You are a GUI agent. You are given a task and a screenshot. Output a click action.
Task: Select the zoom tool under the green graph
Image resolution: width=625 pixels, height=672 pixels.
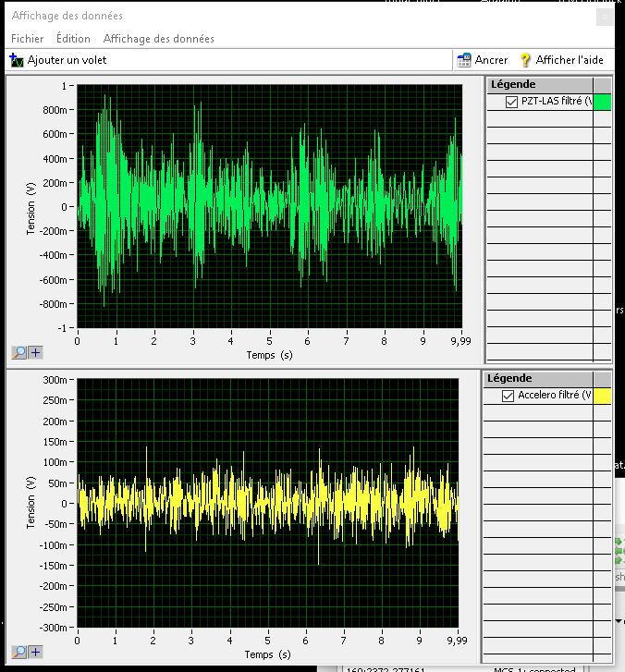click(19, 352)
